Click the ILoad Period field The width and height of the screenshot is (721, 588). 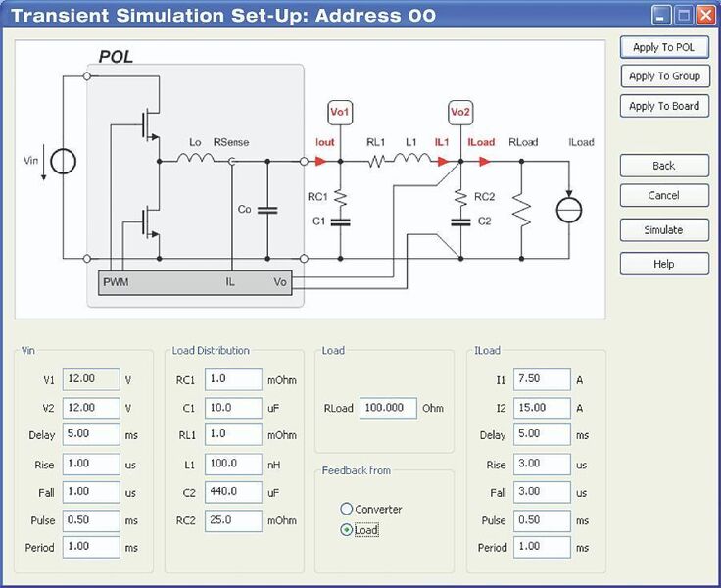tap(542, 547)
